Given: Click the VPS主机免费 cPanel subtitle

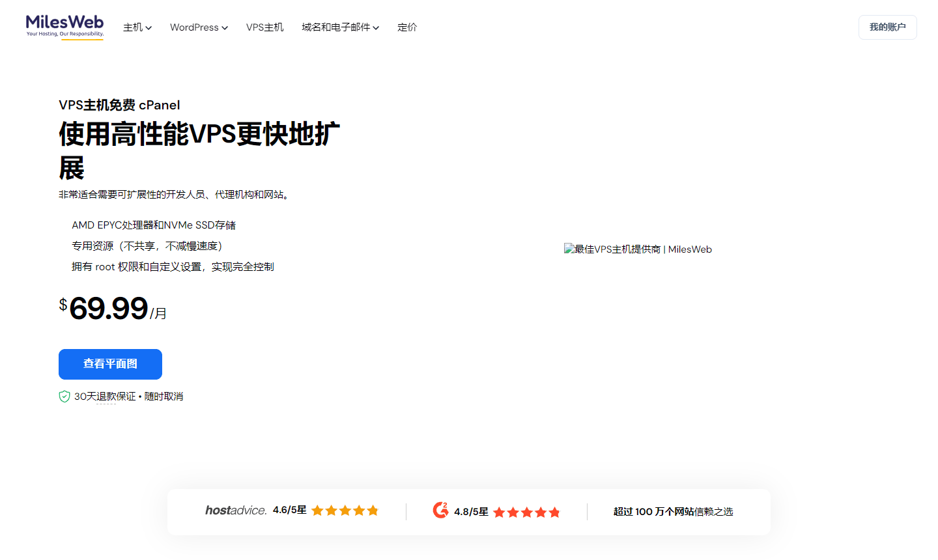Looking at the screenshot, I should pos(119,105).
